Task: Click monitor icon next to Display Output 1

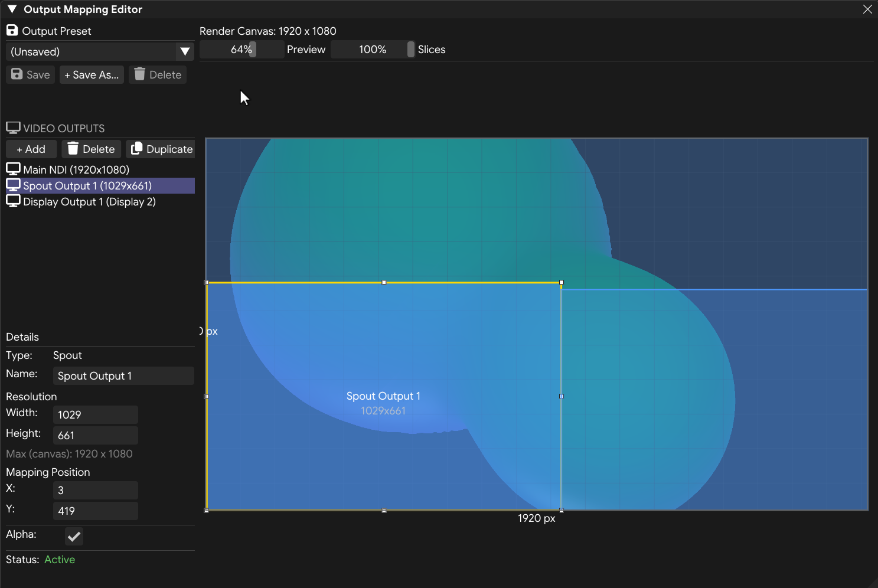Action: (x=13, y=201)
